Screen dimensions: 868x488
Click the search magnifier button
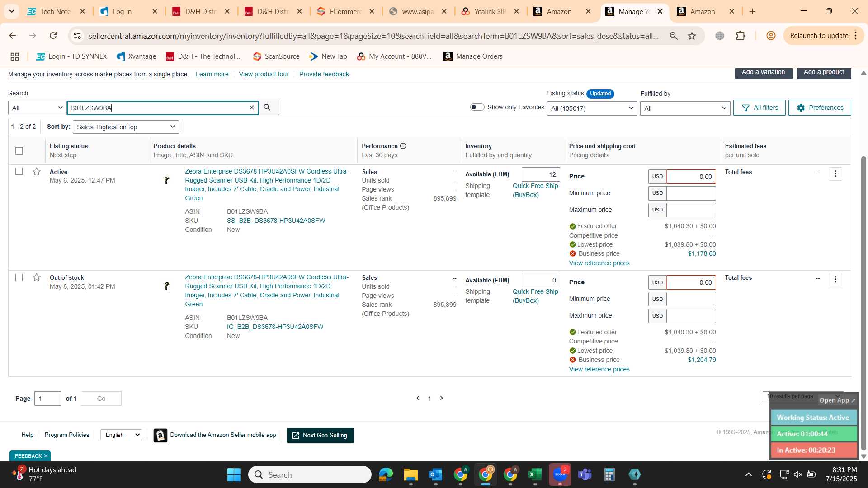click(269, 108)
